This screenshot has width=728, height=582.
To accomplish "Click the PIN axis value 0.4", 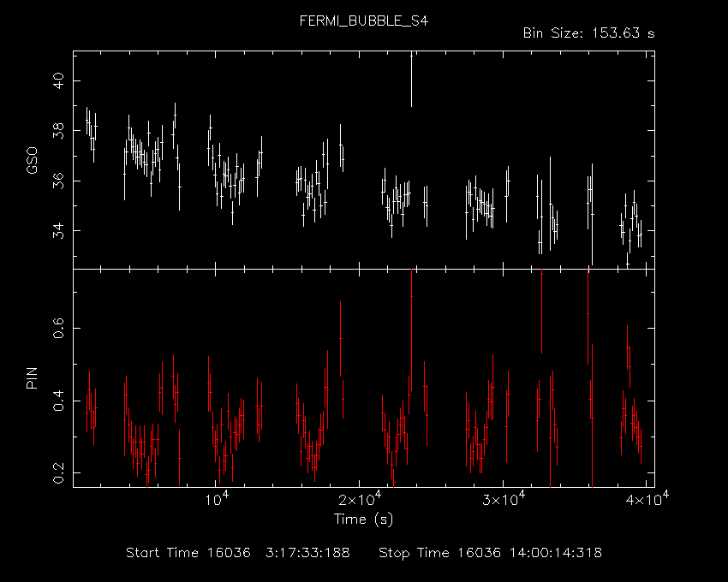I will click(59, 401).
